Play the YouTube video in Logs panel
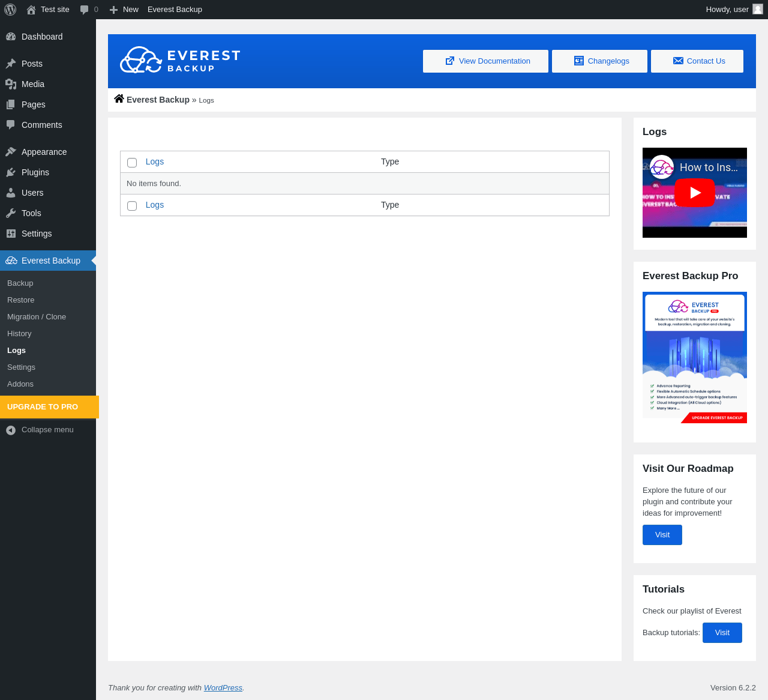This screenshot has height=700, width=768. pyautogui.click(x=695, y=192)
